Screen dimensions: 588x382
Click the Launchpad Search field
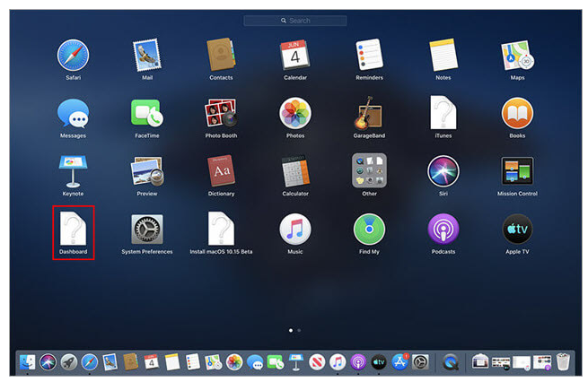[x=294, y=20]
